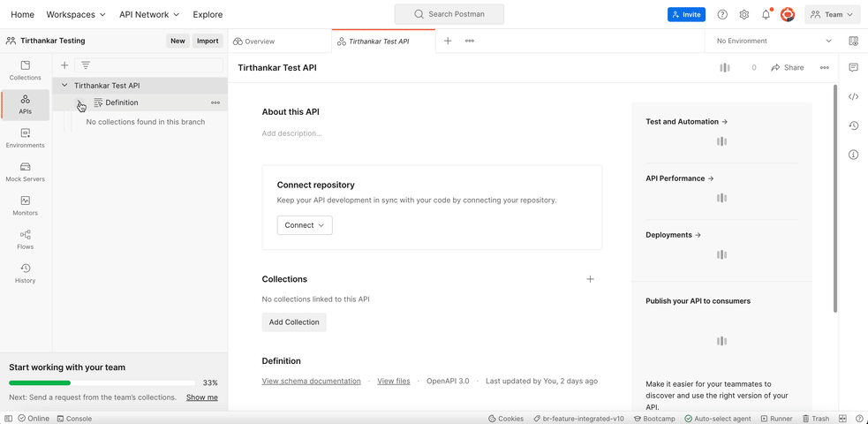Switch to the Overview tab
The height and width of the screenshot is (424, 868).
[x=254, y=42]
